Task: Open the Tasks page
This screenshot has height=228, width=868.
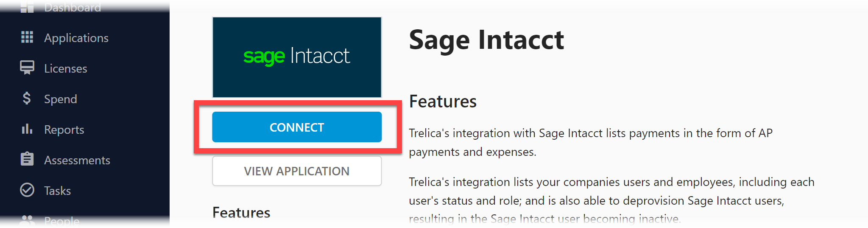Action: (x=57, y=191)
